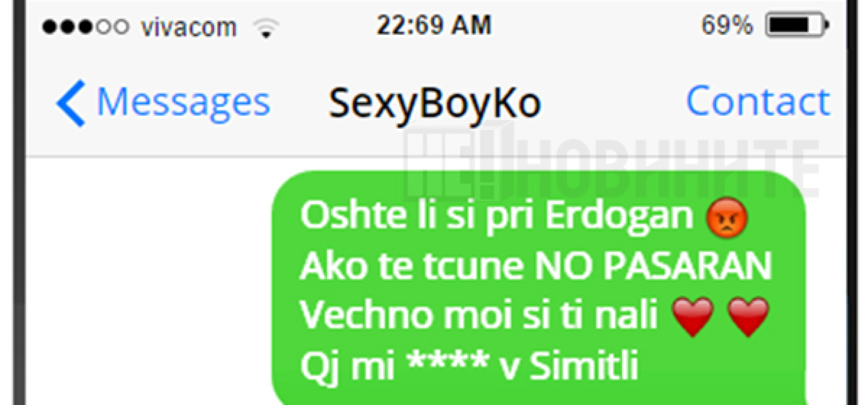Open the Contact details button

pyautogui.click(x=758, y=101)
